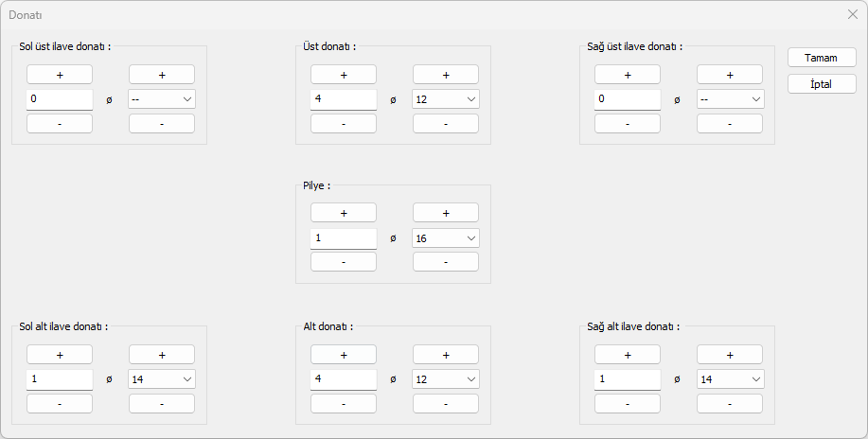Open the Üst donatı diameter dropdown
868x439 pixels.
point(445,99)
